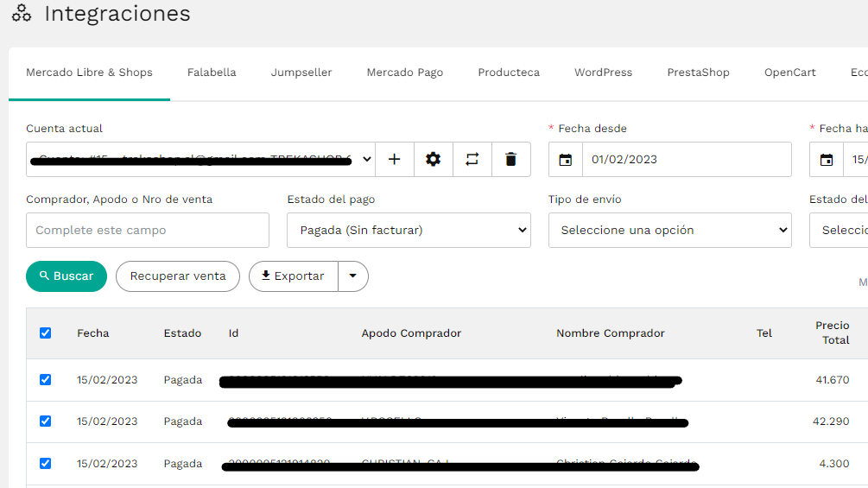Click the Recuperar venta button
Image resolution: width=868 pixels, height=488 pixels.
178,276
